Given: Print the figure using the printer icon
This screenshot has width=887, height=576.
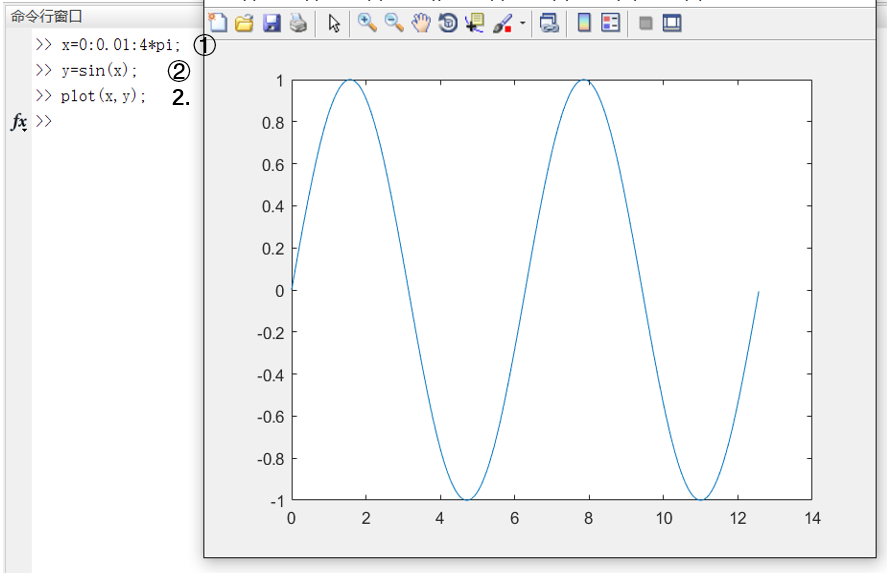Looking at the screenshot, I should (x=298, y=23).
